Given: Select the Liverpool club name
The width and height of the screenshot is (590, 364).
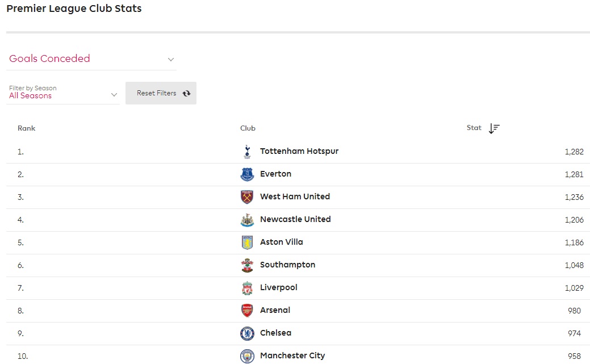Looking at the screenshot, I should coord(278,287).
